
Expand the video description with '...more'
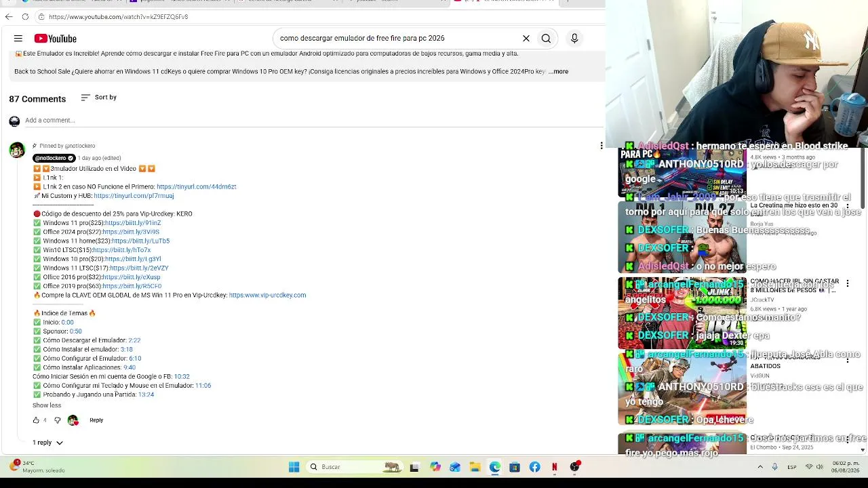coord(558,71)
